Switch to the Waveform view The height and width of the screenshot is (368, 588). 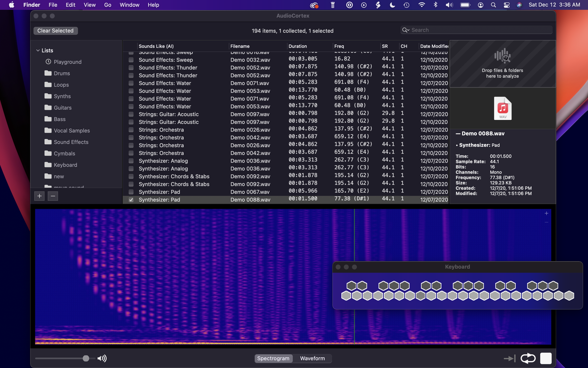click(312, 358)
